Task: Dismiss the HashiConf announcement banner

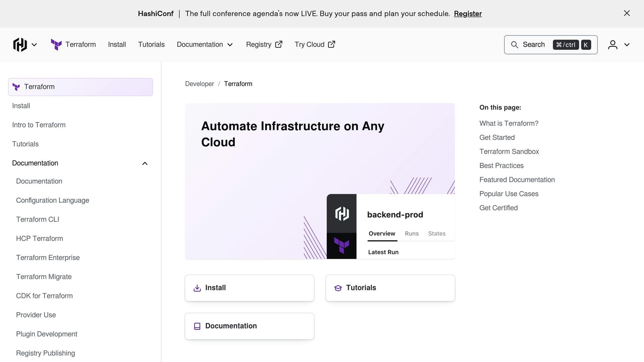Action: point(627,13)
